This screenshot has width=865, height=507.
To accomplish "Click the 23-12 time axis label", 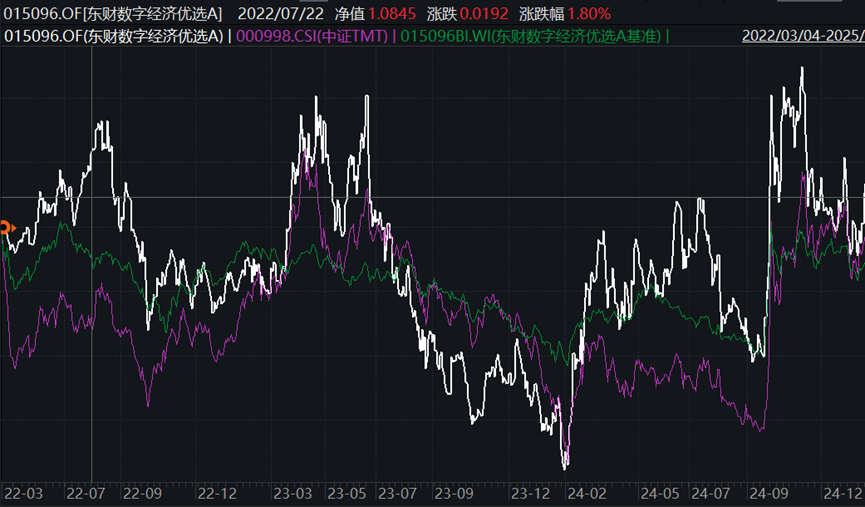I will tap(529, 494).
